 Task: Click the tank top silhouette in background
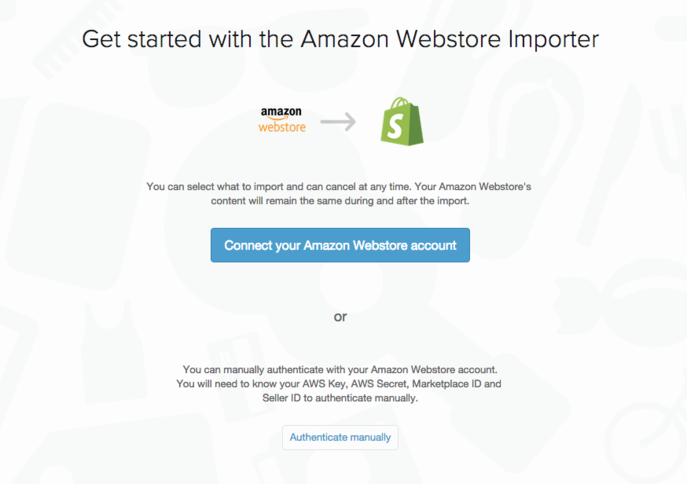click(113, 350)
